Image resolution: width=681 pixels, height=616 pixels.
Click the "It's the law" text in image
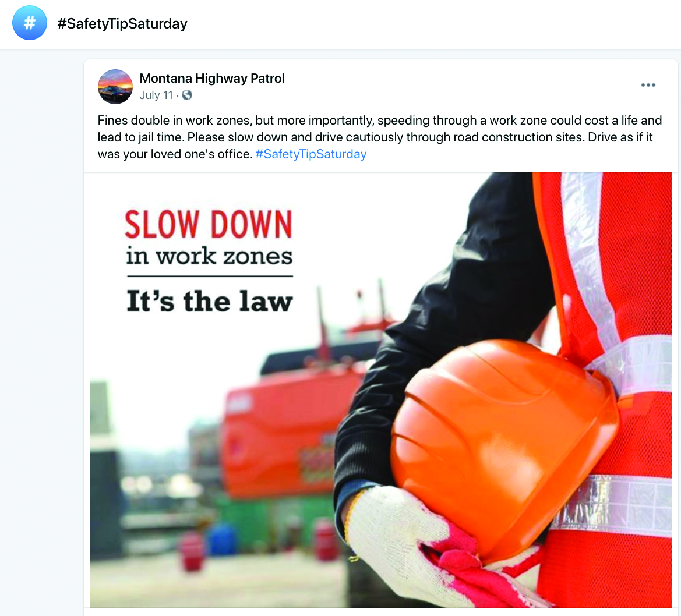(210, 301)
